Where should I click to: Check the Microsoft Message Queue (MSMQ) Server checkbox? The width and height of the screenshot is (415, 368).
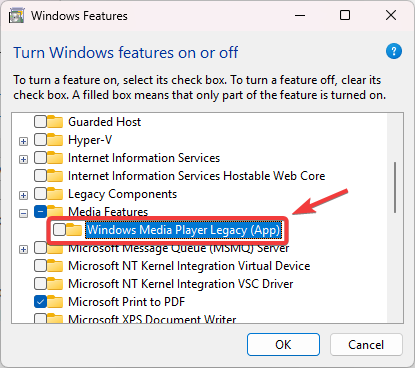(x=40, y=248)
